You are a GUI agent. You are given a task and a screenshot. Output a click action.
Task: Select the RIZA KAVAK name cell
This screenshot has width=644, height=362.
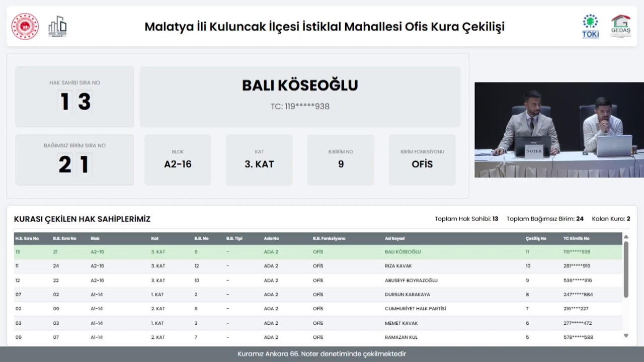(398, 266)
